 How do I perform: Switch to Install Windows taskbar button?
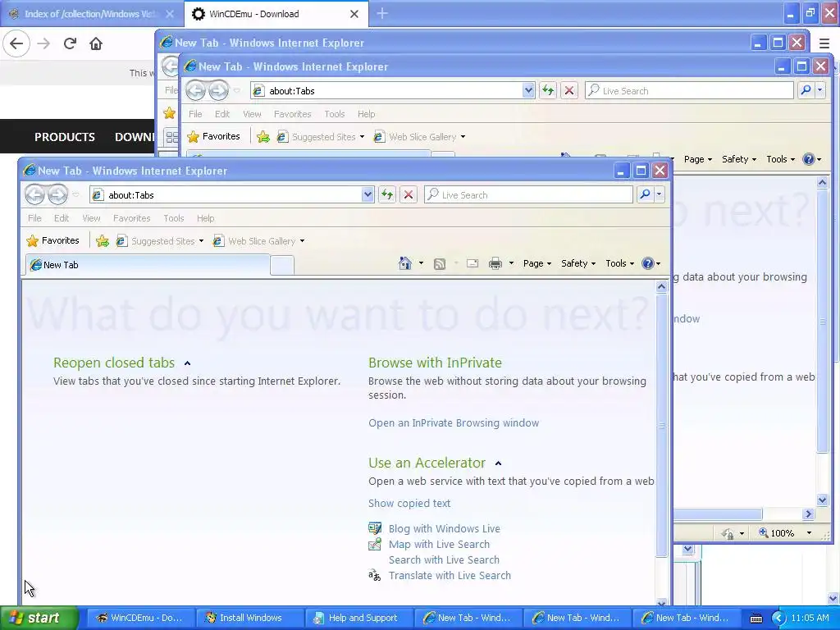250,618
